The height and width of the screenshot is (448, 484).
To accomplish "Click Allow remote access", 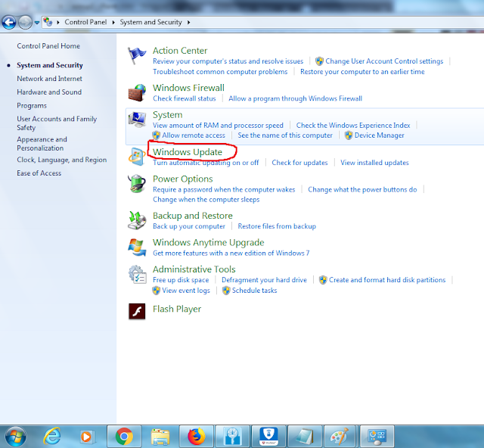I will [194, 135].
